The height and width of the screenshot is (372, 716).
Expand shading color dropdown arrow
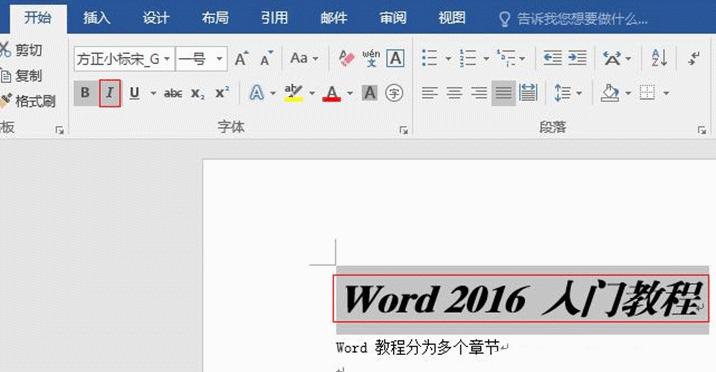[x=628, y=94]
